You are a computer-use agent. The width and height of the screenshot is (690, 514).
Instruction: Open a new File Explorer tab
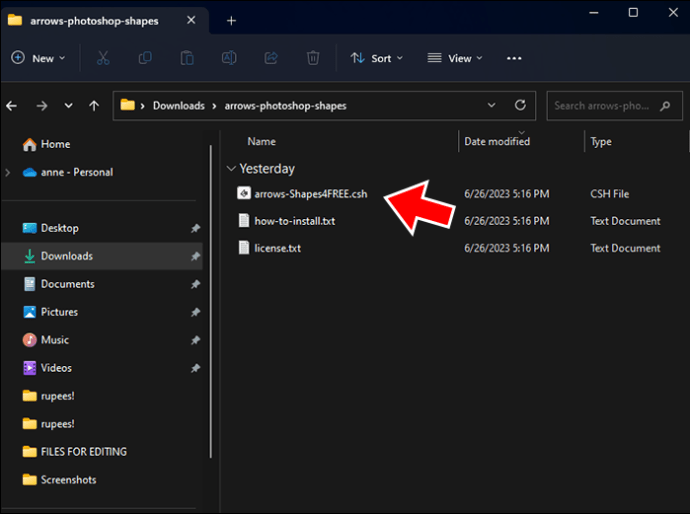[231, 20]
